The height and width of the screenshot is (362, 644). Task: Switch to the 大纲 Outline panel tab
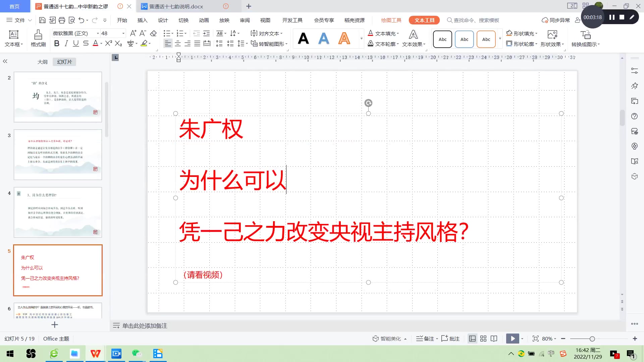[x=42, y=62]
